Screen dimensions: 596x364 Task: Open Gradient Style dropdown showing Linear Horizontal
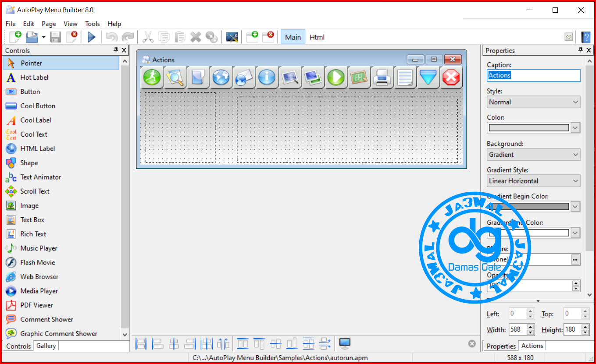(x=534, y=181)
